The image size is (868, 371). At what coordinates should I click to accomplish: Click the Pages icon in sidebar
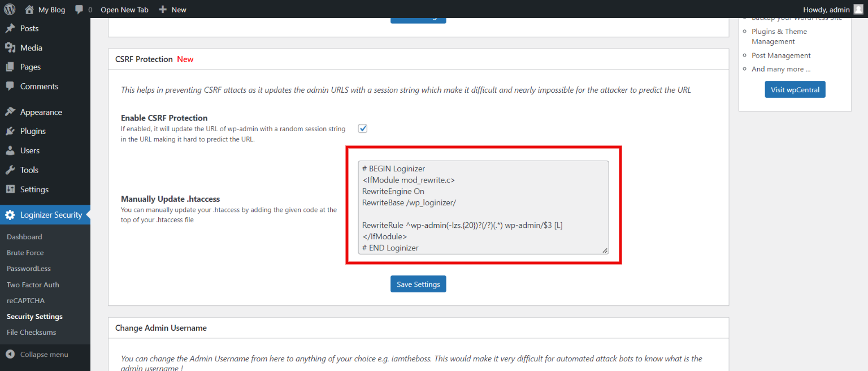point(10,67)
